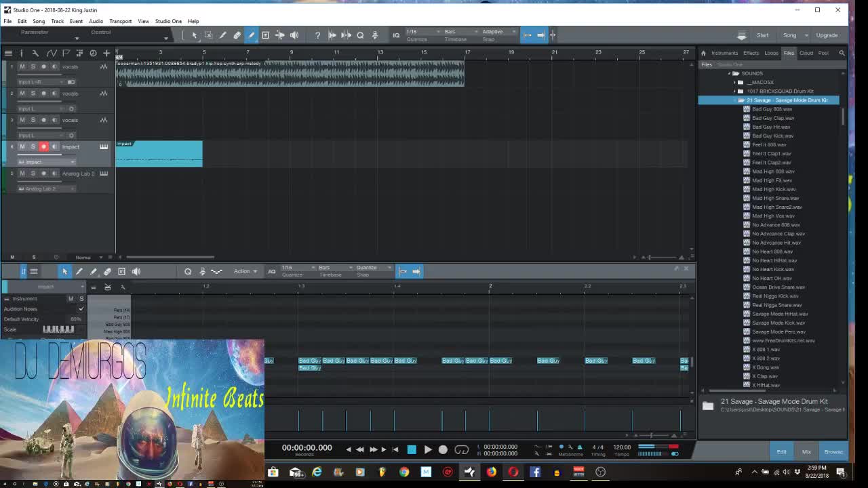Select the Arrow tool in the toolbar

(195, 35)
